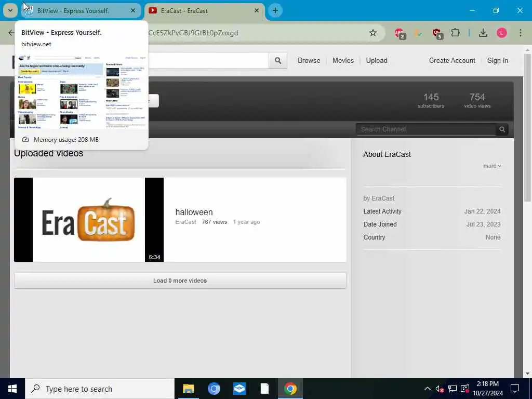Open File Explorer from the taskbar
Screen dimensions: 532x399
point(188,389)
